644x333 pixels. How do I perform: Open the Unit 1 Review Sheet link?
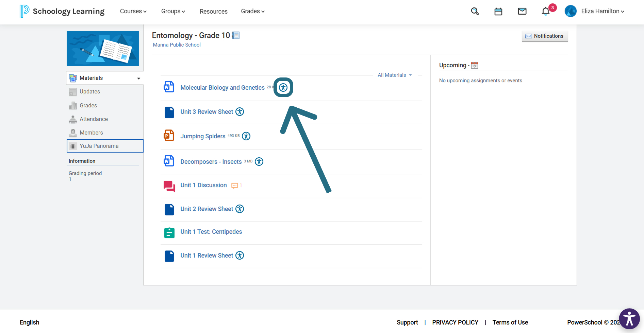[207, 256]
